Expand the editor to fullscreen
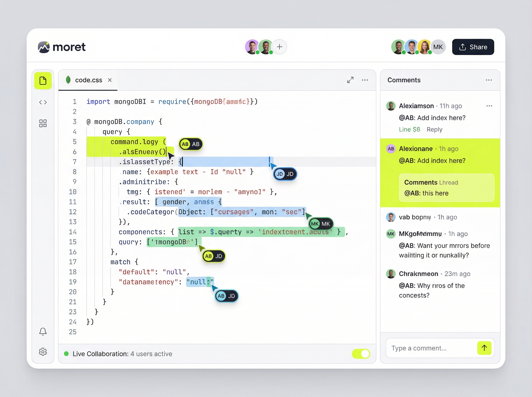532x397 pixels. click(x=350, y=80)
